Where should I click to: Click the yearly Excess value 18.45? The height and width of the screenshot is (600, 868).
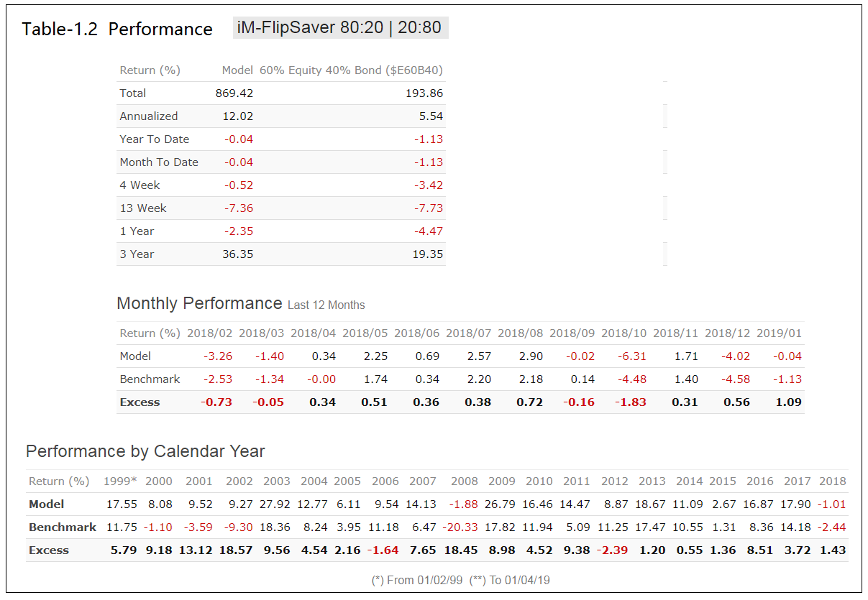tap(462, 550)
